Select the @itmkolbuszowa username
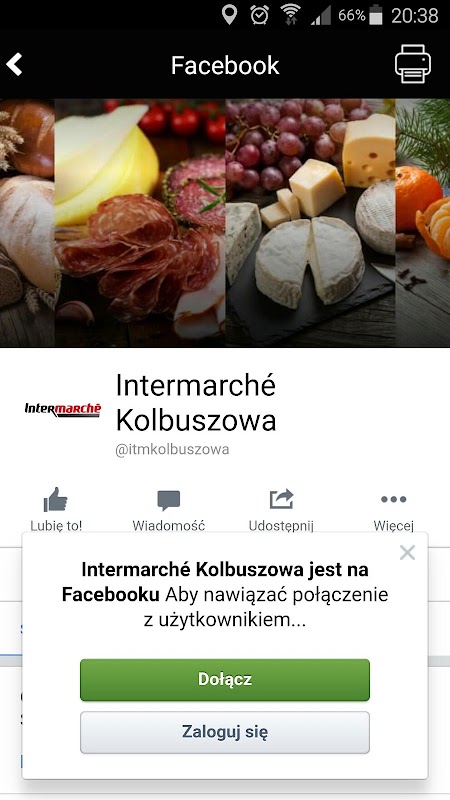The height and width of the screenshot is (800, 450). (x=172, y=449)
